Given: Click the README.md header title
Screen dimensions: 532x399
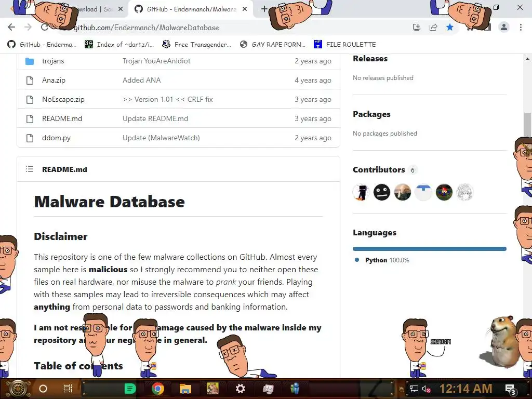Looking at the screenshot, I should pyautogui.click(x=64, y=169).
